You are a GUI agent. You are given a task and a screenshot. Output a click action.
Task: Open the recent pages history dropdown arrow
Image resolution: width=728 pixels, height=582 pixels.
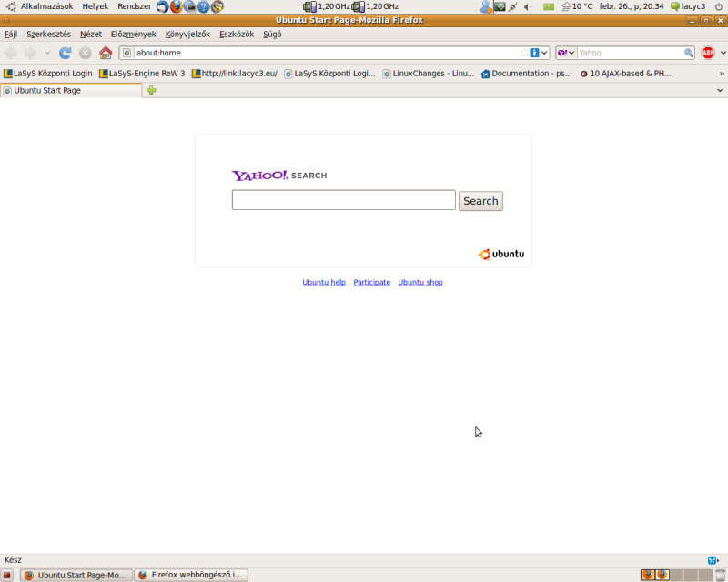coord(47,53)
